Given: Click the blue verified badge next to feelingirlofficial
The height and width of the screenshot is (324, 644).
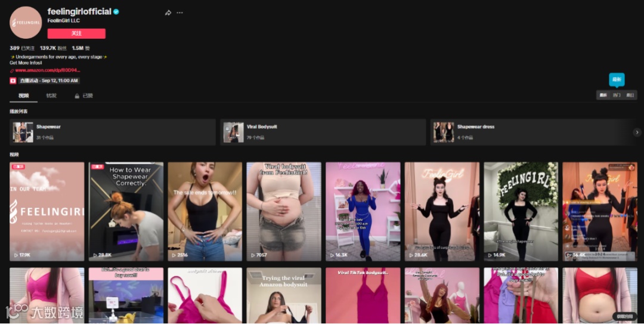Looking at the screenshot, I should (116, 12).
